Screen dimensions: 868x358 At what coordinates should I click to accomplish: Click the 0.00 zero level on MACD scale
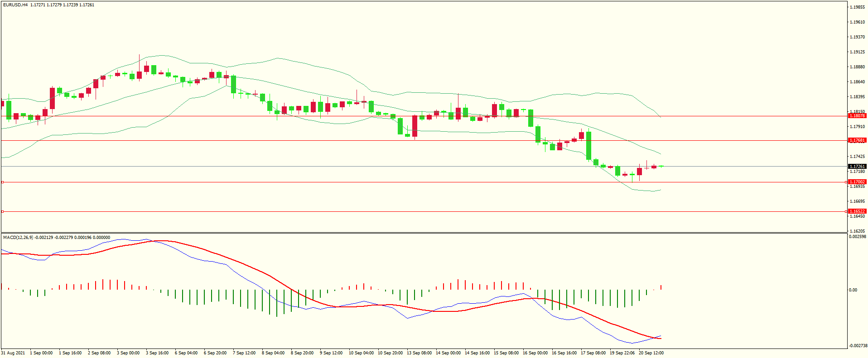(853, 290)
